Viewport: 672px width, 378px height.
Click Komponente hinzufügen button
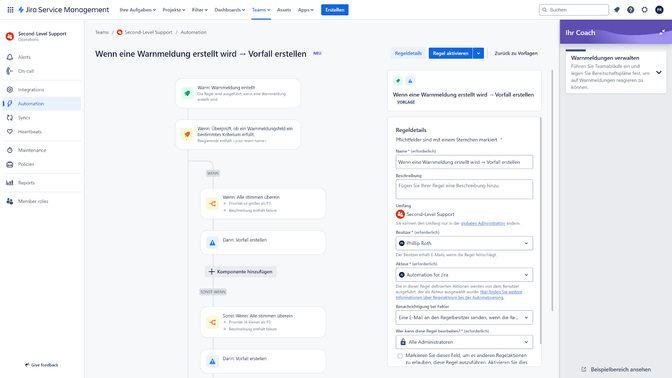[240, 272]
